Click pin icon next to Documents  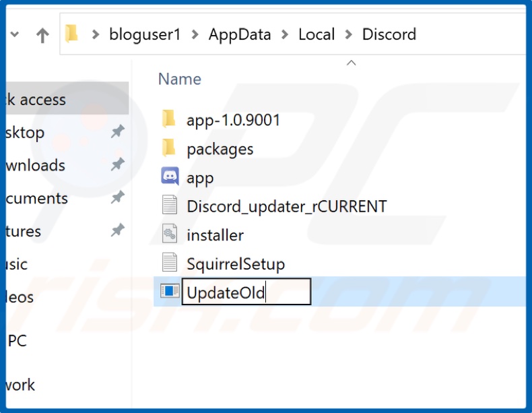tap(118, 197)
